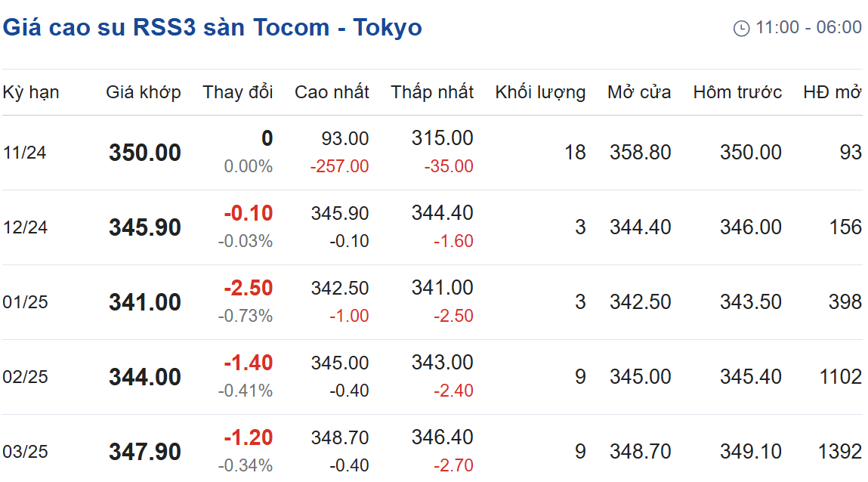Click the 12/24 contract term
This screenshot has height=482, width=868.
click(x=25, y=227)
